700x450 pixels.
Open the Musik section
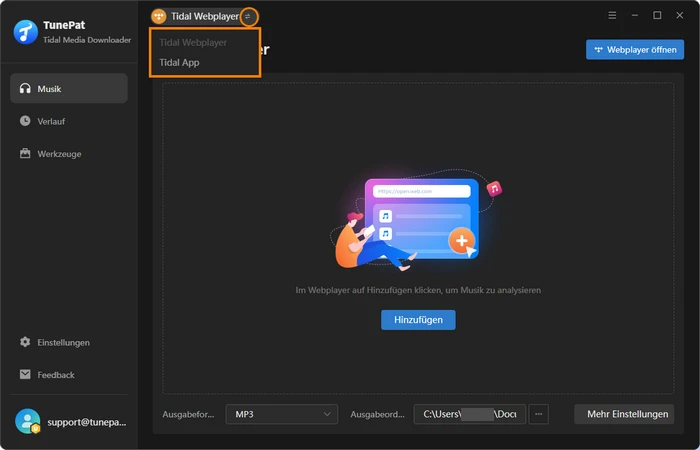tap(69, 88)
